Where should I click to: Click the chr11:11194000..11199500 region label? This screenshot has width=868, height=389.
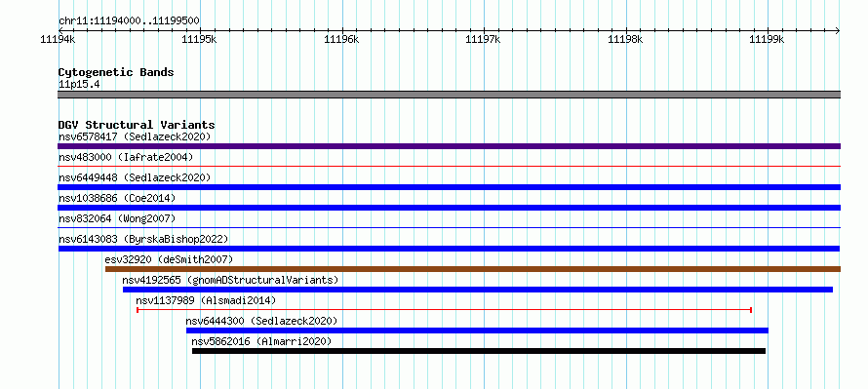[129, 21]
